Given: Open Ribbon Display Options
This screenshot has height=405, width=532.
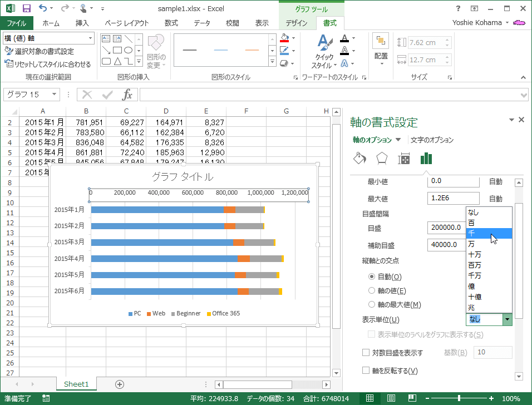Looking at the screenshot, I should [x=474, y=8].
